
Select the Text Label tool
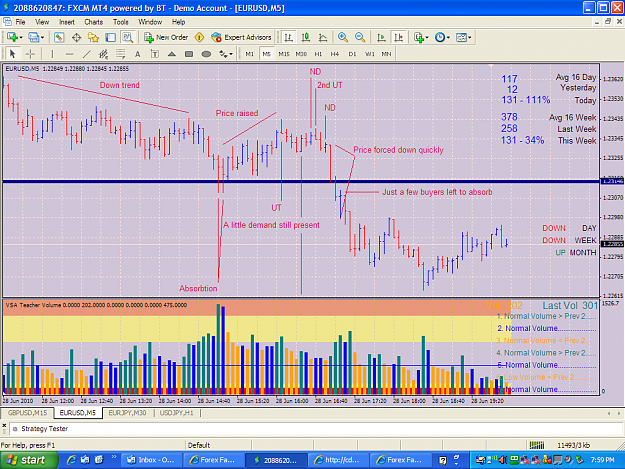(155, 54)
